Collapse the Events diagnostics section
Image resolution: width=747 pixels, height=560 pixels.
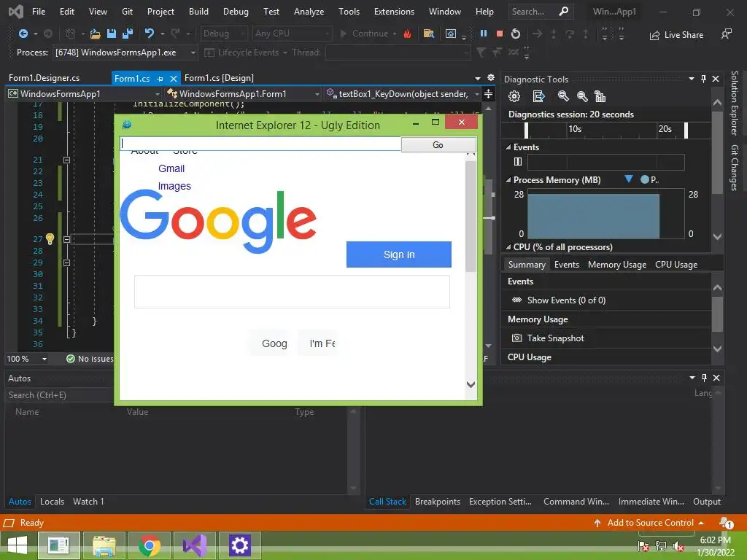tap(508, 147)
